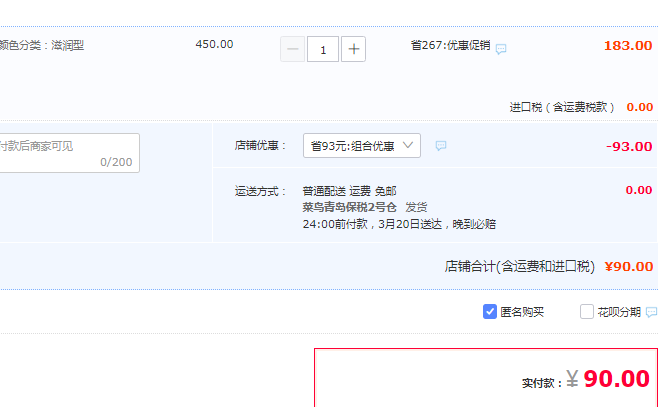Select the item price 183.00
Viewport: 671px width, 407px height.
point(628,45)
